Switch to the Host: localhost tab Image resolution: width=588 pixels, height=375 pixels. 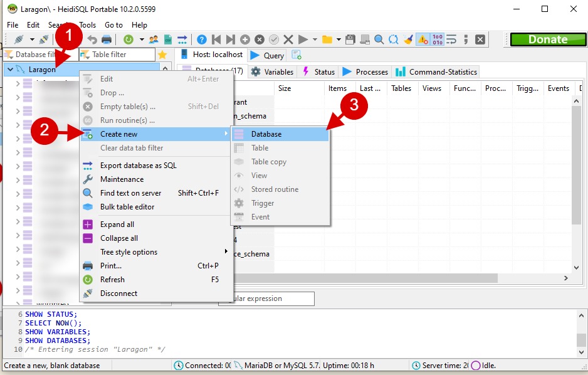211,55
